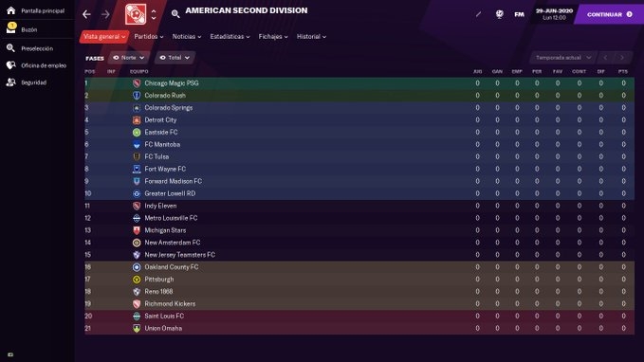Click the forward navigation arrow

pos(105,14)
